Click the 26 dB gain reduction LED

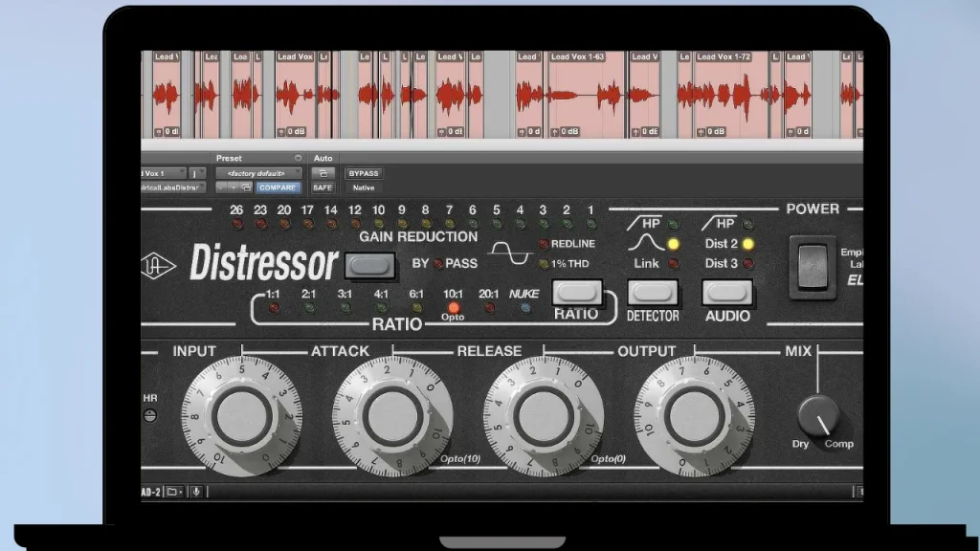pyautogui.click(x=237, y=224)
